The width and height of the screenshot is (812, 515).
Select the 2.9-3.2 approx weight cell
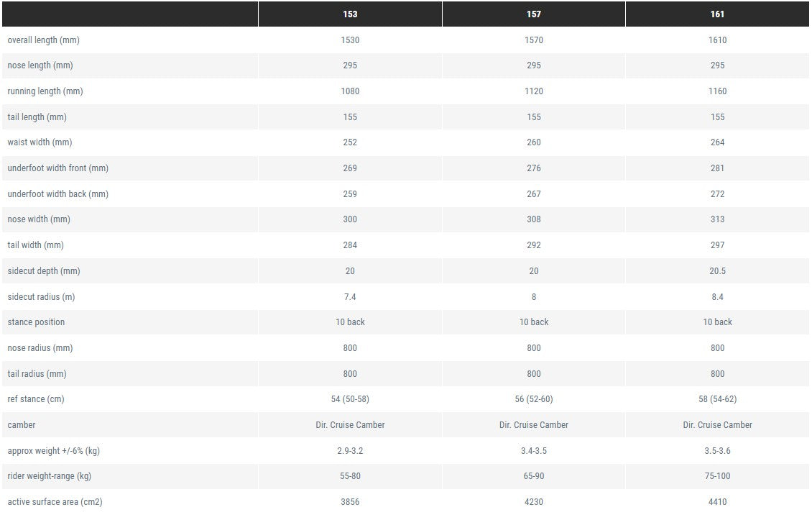[350, 451]
